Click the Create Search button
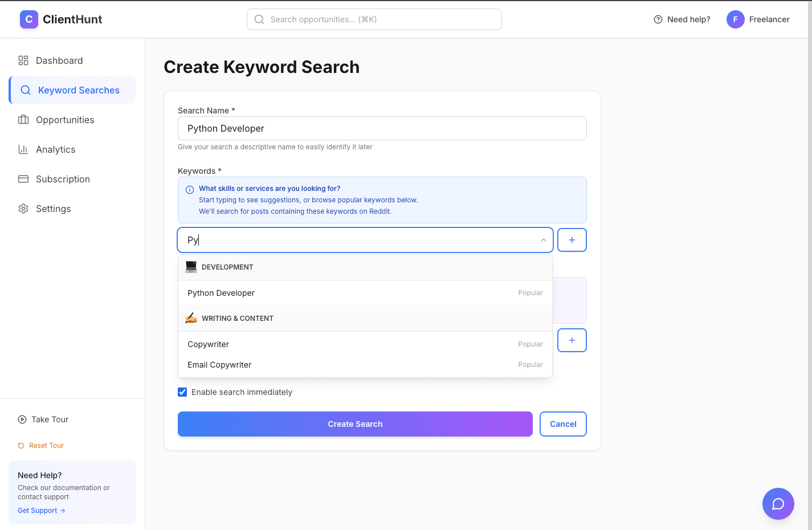Viewport: 812px width, 530px height. pyautogui.click(x=355, y=424)
